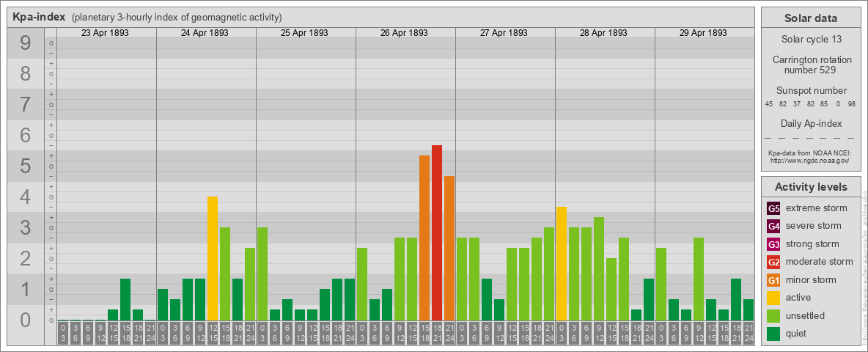Click the G1 minor storm badge

(773, 280)
